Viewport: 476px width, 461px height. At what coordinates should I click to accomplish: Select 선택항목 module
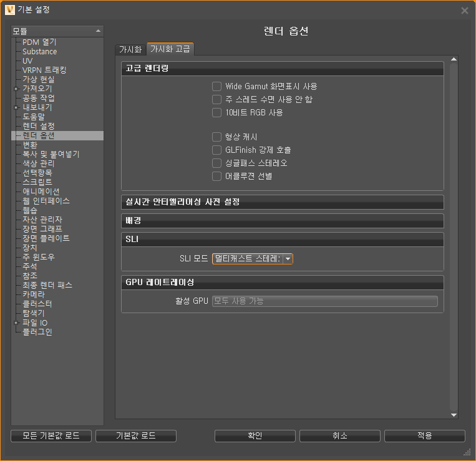click(x=37, y=173)
